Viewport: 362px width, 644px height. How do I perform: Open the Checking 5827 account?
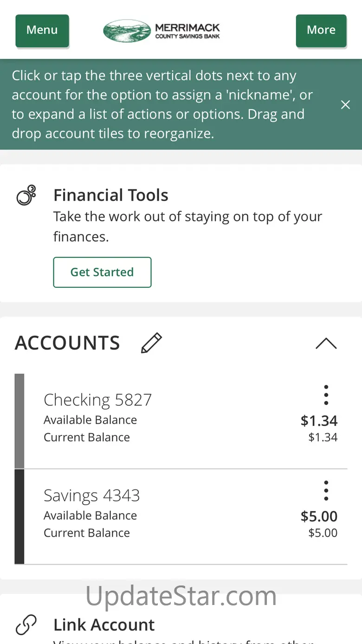pos(98,400)
